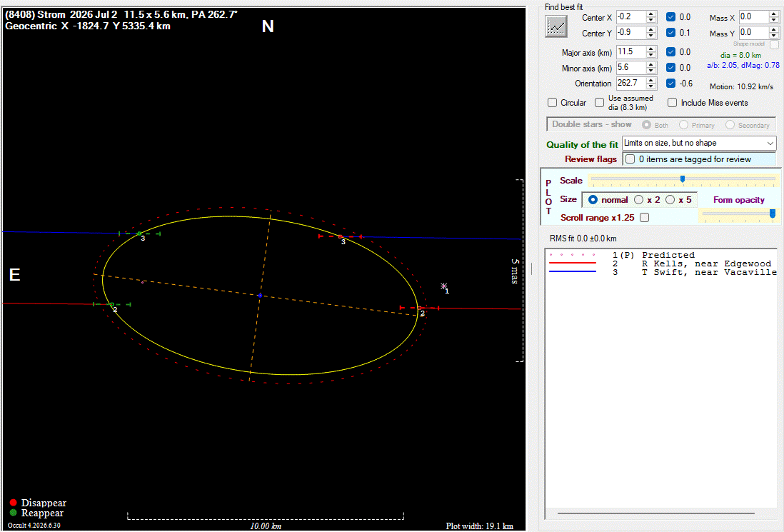784x532 pixels.
Task: Uncheck the Minor axis fit checkbox
Action: [x=671, y=68]
